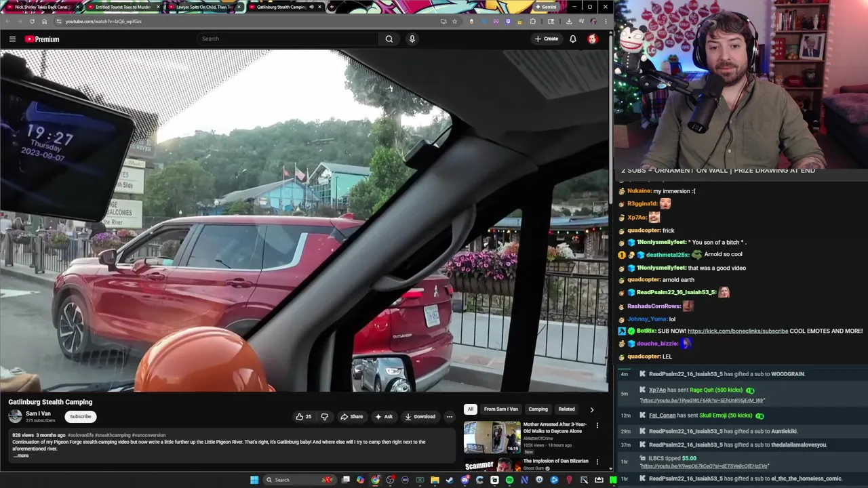
Task: Open Spotify from the taskbar
Action: click(509, 480)
